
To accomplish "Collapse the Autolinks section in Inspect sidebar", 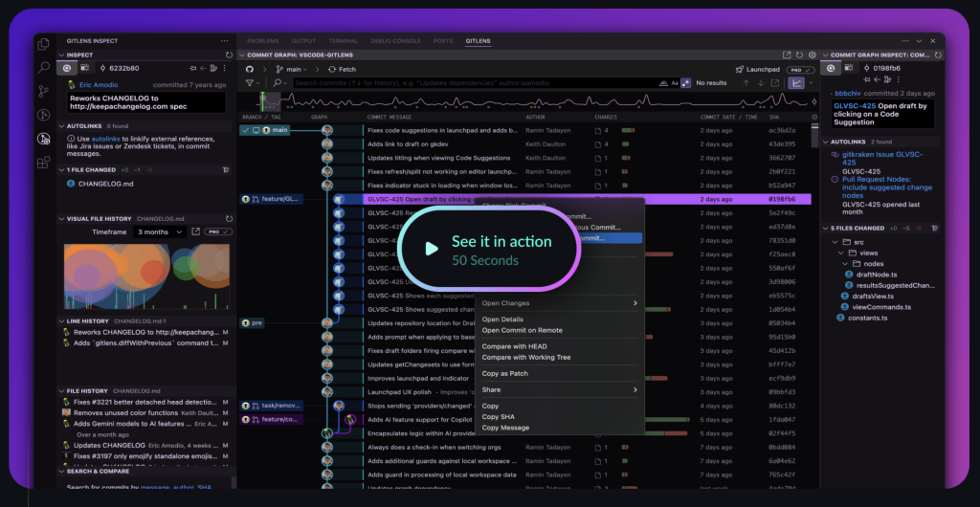I will tap(62, 126).
